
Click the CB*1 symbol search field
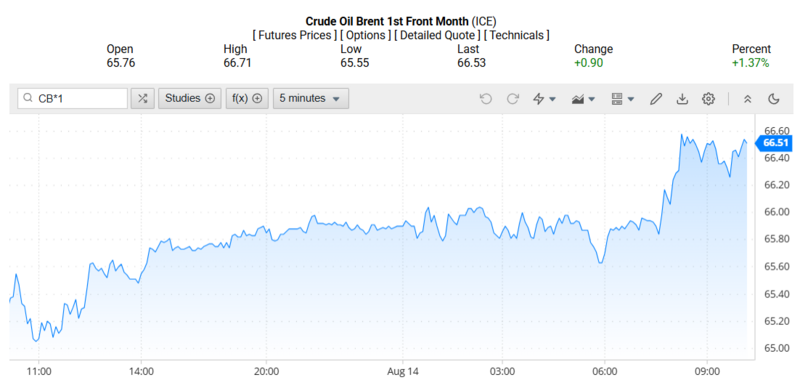(72, 98)
